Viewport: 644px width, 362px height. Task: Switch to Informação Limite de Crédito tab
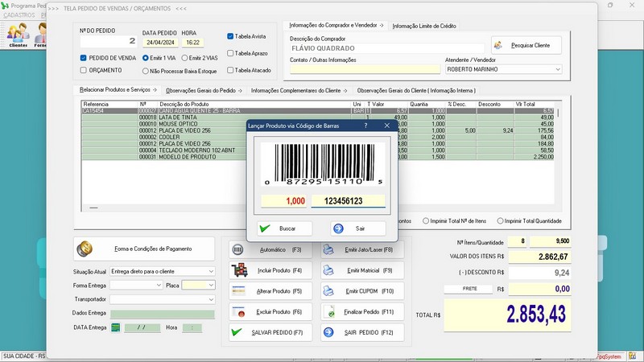424,26
